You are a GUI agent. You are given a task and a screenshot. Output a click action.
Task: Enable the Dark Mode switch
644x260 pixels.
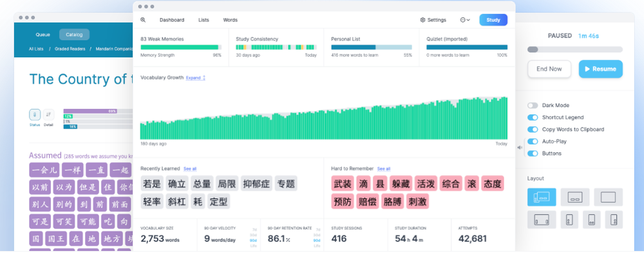click(x=533, y=105)
